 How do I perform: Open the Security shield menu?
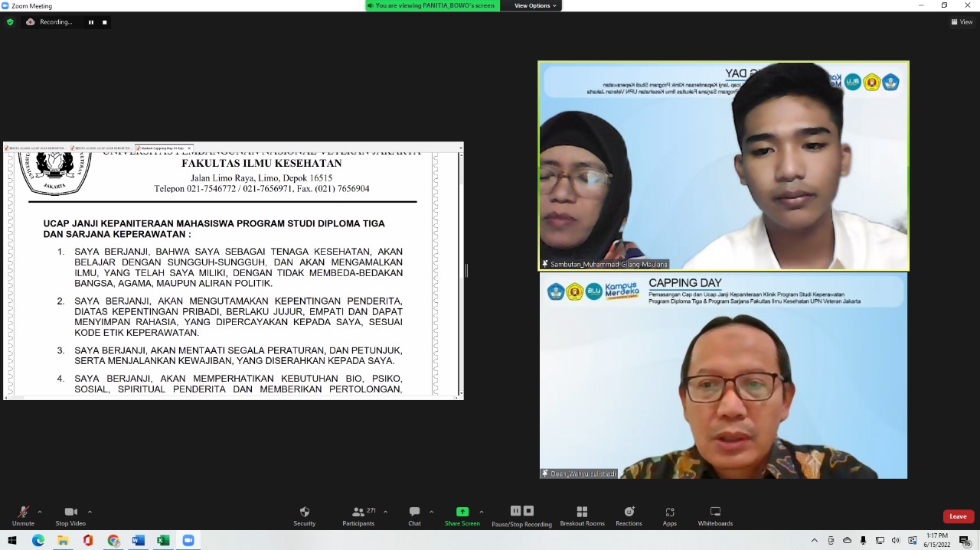[304, 516]
